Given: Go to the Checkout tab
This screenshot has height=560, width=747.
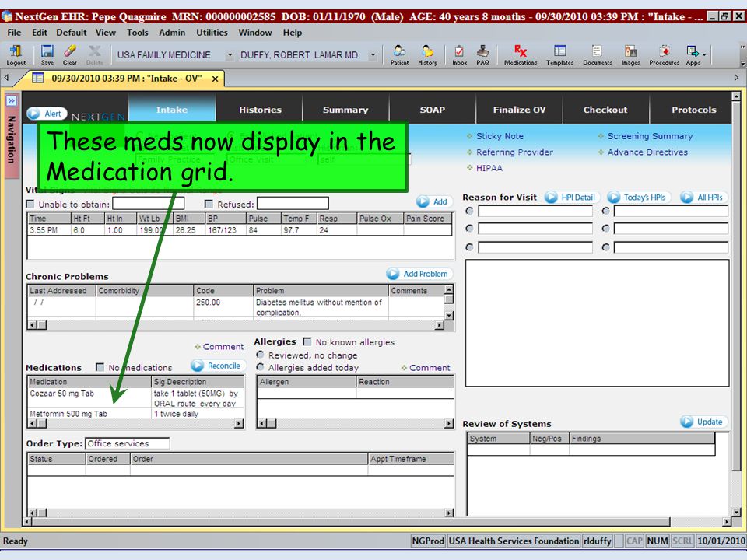Looking at the screenshot, I should pyautogui.click(x=605, y=110).
